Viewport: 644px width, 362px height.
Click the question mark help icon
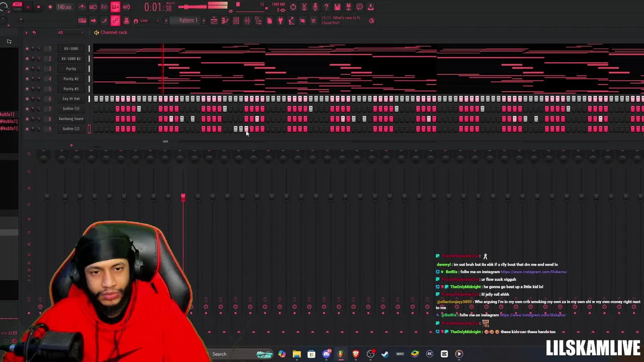pyautogui.click(x=326, y=7)
